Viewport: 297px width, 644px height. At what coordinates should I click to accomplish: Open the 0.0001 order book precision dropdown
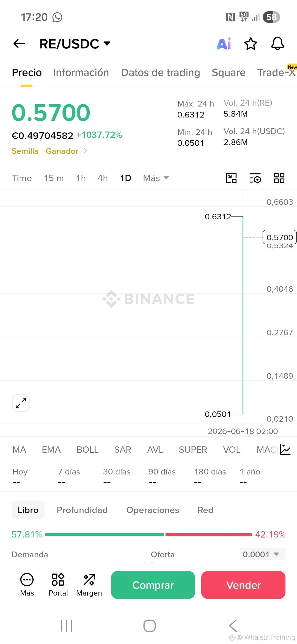[262, 554]
